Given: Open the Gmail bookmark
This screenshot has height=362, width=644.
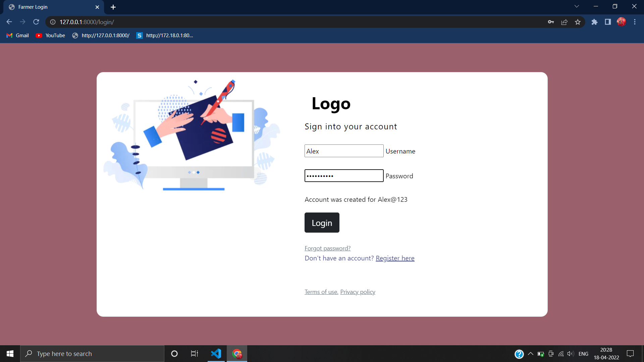Looking at the screenshot, I should [17, 35].
